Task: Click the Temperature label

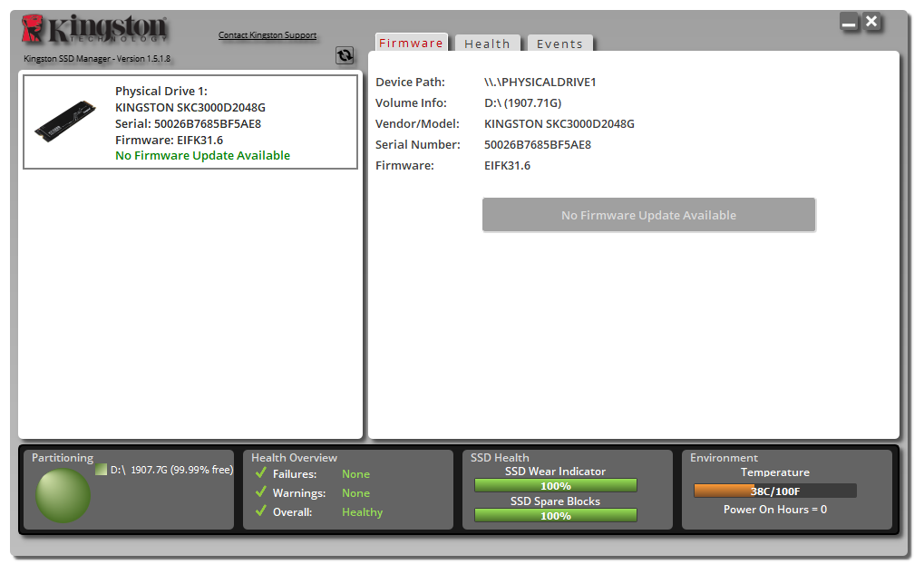Action: [775, 472]
